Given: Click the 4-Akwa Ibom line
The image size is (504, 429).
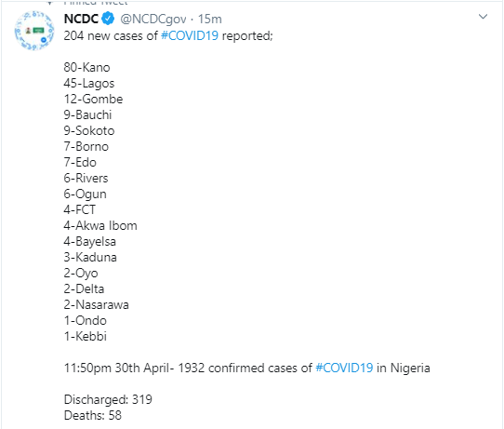Looking at the screenshot, I should tap(100, 225).
